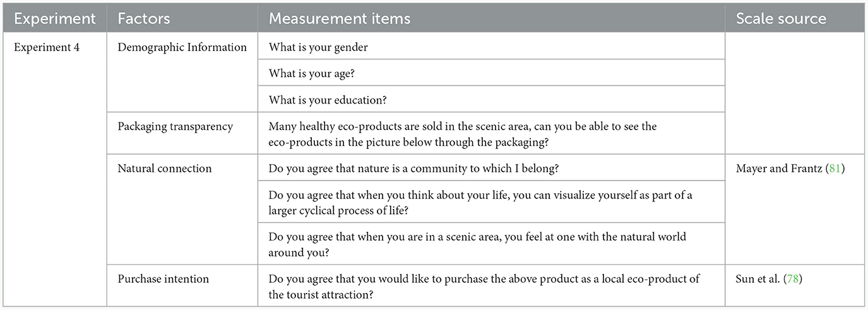Open reference link 81
868x310 pixels.
(840, 169)
